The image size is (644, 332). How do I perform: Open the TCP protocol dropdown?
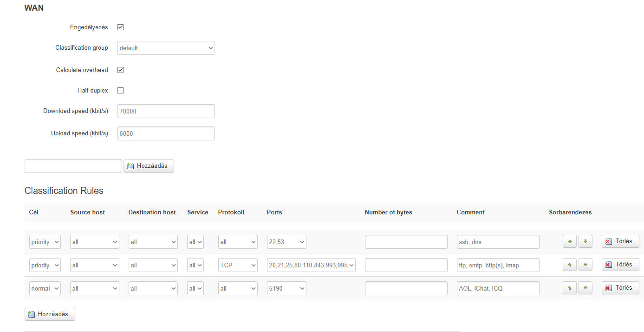(x=238, y=265)
